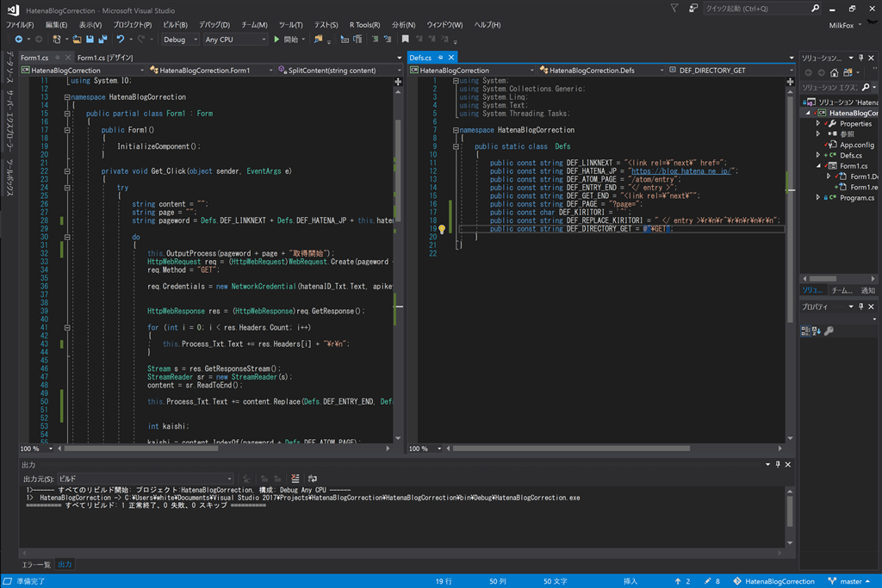Click the MilkFox account name
Viewport: 882px width, 588px height.
click(841, 25)
